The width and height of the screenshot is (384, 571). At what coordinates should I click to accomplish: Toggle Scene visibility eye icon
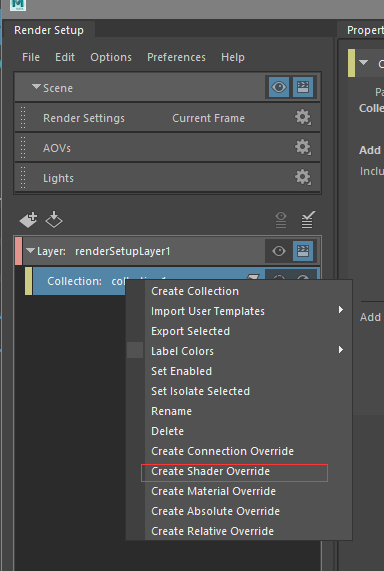(x=279, y=87)
